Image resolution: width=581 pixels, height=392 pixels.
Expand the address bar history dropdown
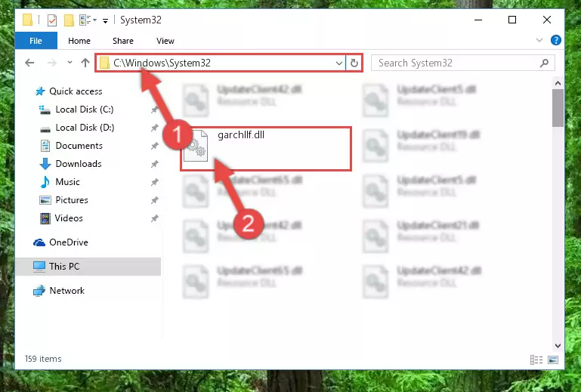[338, 63]
